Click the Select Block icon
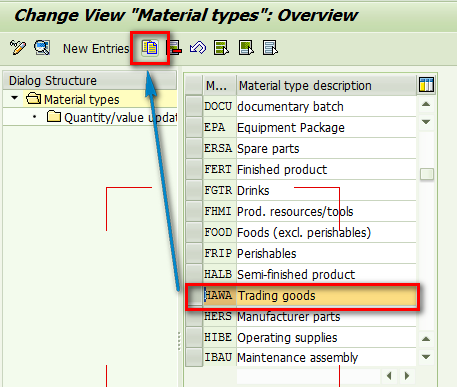Screen dimensions: 457x387 click(x=246, y=48)
